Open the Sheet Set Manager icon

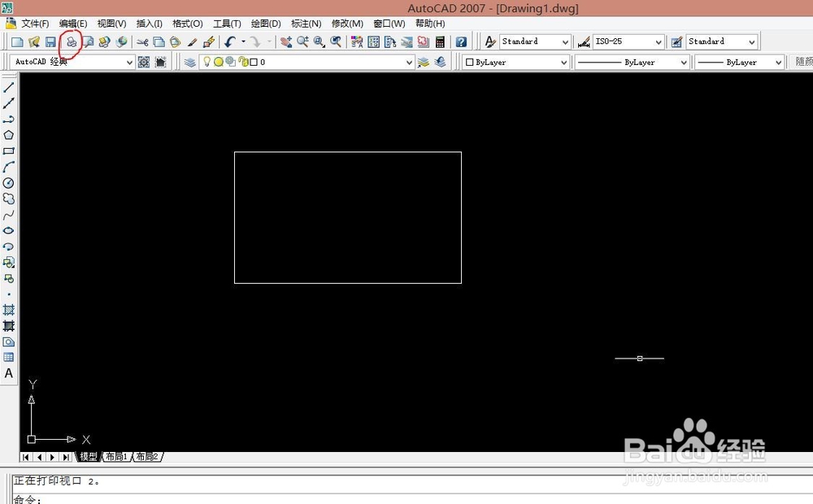pos(406,42)
